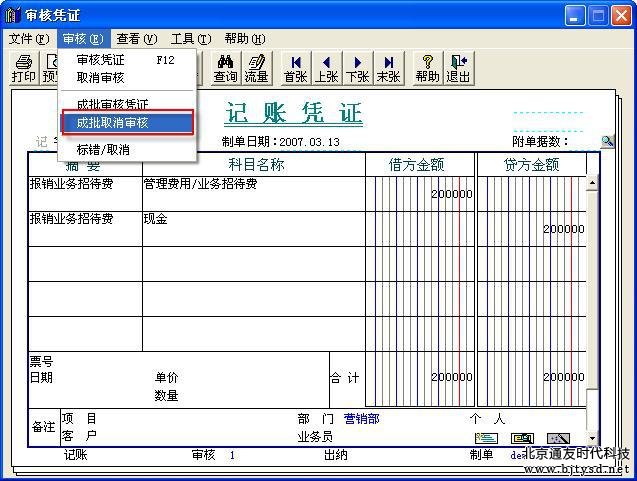The width and height of the screenshot is (637, 481).
Task: Select 成批取消审核 in the open menu
Action: pos(126,123)
